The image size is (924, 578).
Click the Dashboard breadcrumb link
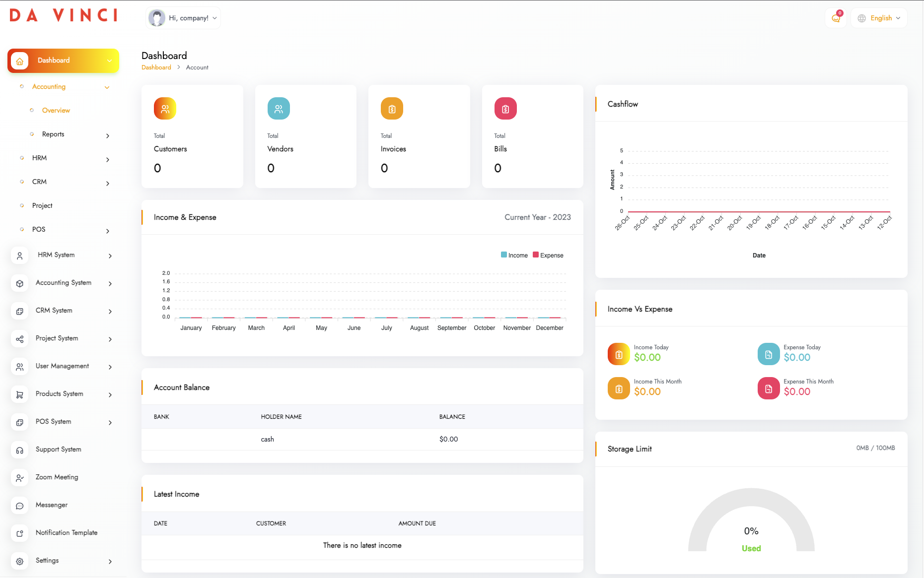(156, 67)
